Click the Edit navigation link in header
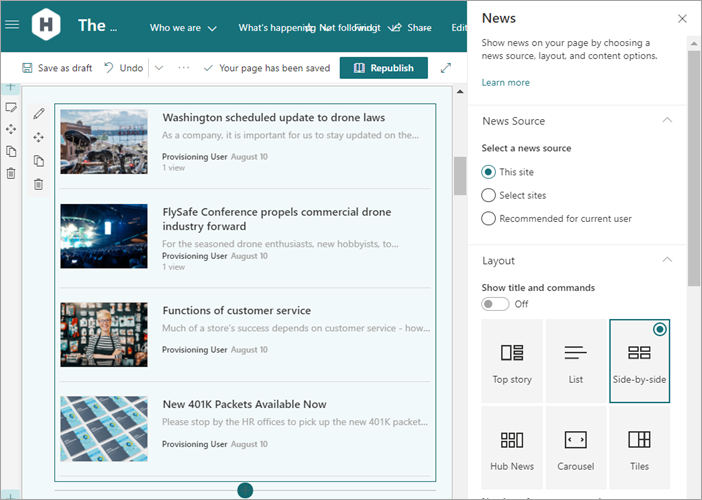Image resolution: width=702 pixels, height=500 pixels. (459, 28)
